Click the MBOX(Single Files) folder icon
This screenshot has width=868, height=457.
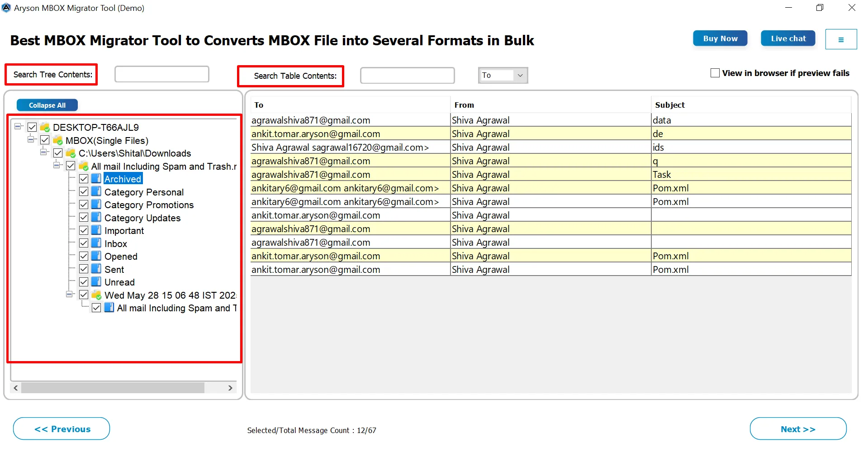coord(57,140)
